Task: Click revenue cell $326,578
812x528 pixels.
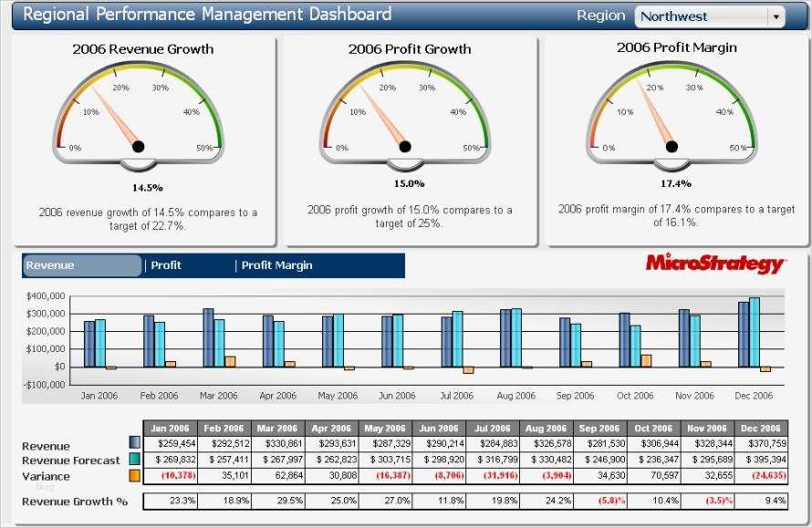Action: pos(547,443)
